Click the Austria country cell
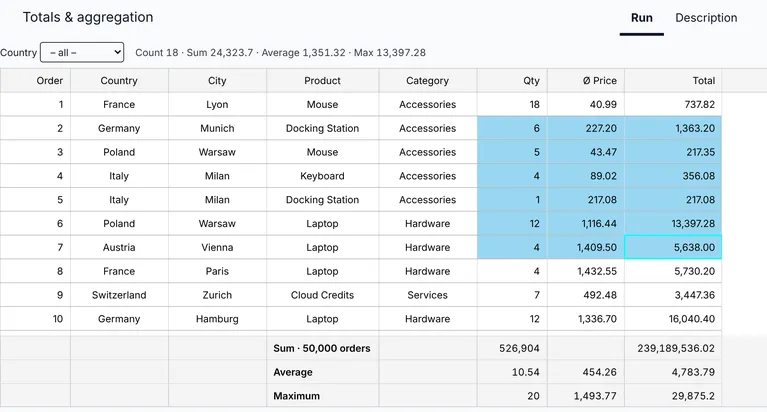767x412 pixels. [119, 247]
